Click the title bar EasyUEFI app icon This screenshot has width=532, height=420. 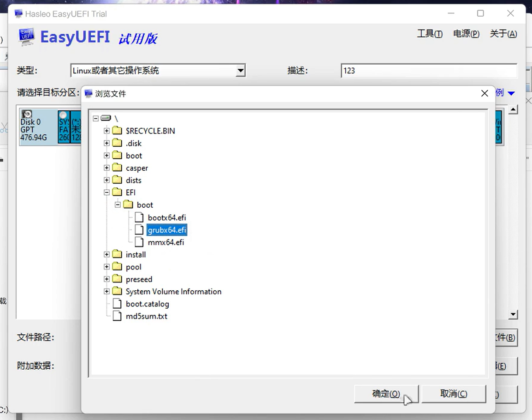[x=18, y=14]
